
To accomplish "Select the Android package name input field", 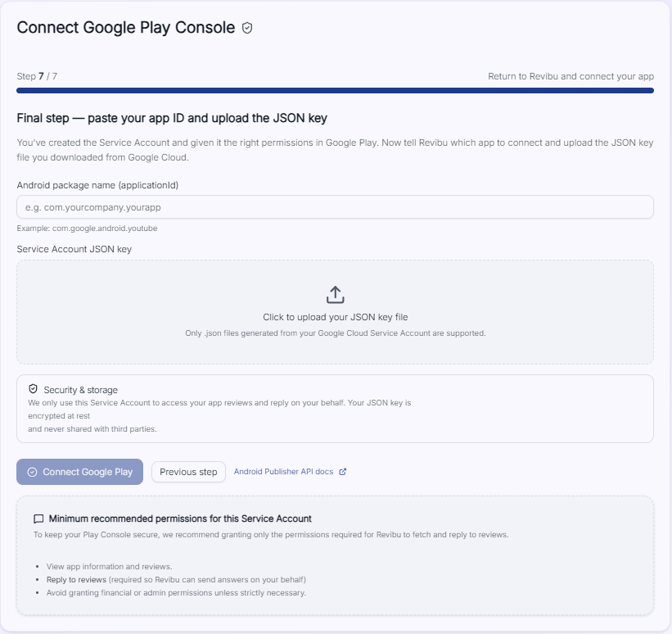I will tap(336, 206).
